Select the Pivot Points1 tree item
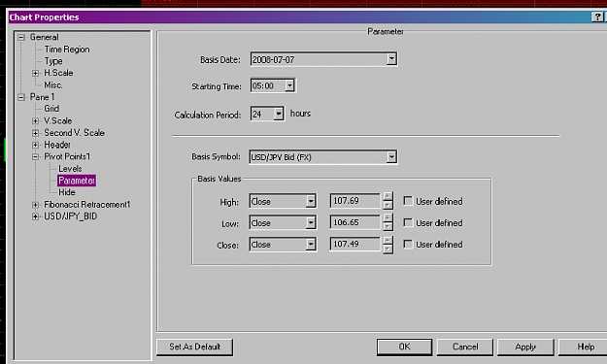This screenshot has height=364, width=607. [x=67, y=156]
